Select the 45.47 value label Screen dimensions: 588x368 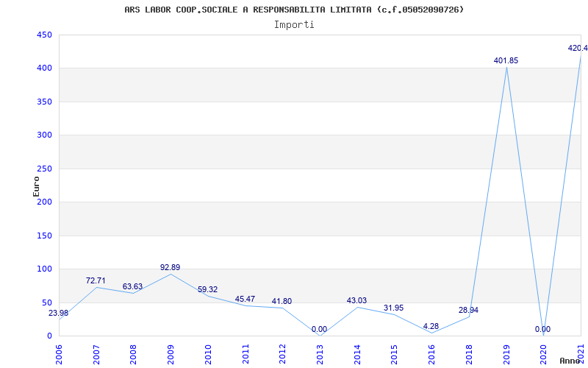click(x=245, y=299)
